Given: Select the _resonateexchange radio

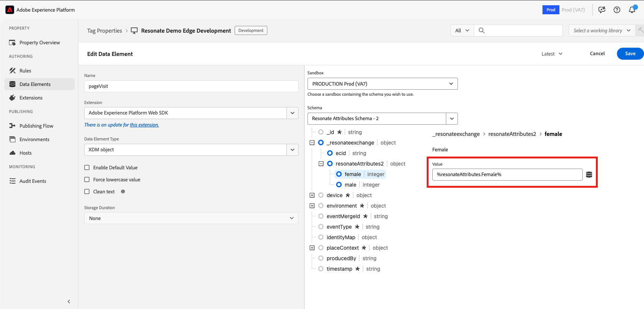Looking at the screenshot, I should [x=321, y=143].
